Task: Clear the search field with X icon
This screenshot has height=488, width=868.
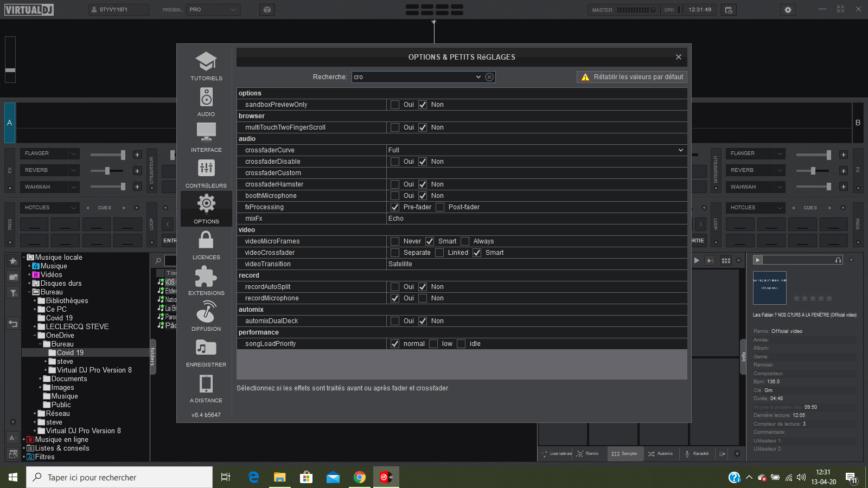Action: [x=489, y=77]
